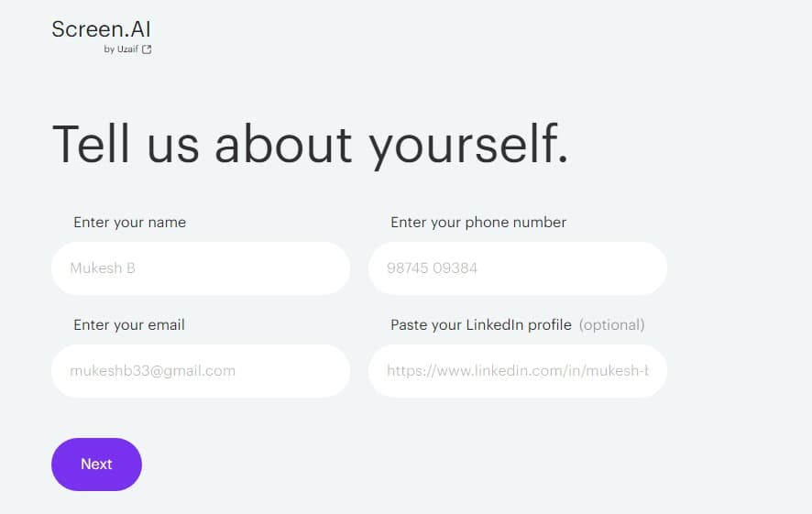Click the Enter your email label
Viewport: 812px width, 514px height.
[129, 325]
